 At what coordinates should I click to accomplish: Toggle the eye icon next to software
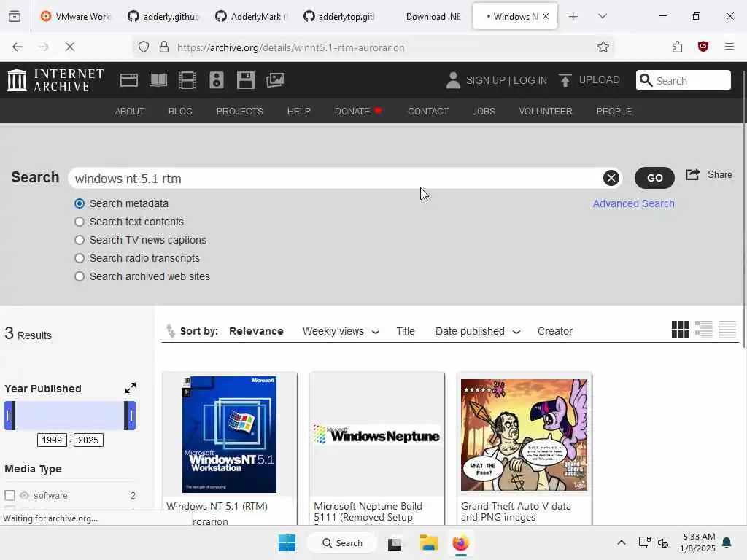click(x=24, y=496)
